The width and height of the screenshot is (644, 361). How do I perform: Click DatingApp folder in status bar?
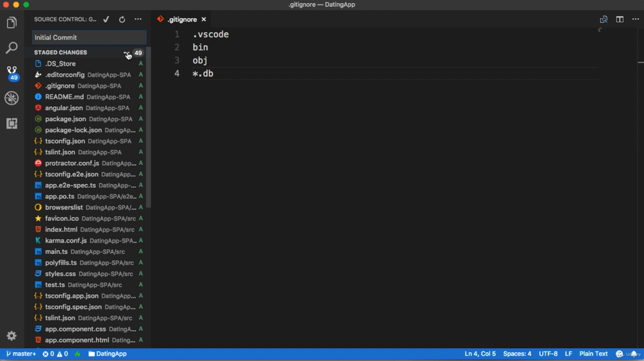pyautogui.click(x=108, y=354)
